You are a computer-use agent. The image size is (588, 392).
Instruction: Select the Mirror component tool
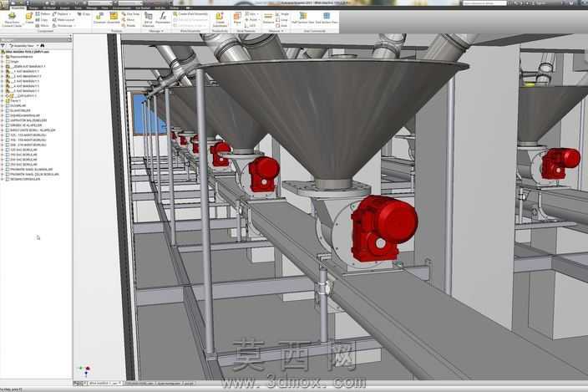click(x=43, y=26)
